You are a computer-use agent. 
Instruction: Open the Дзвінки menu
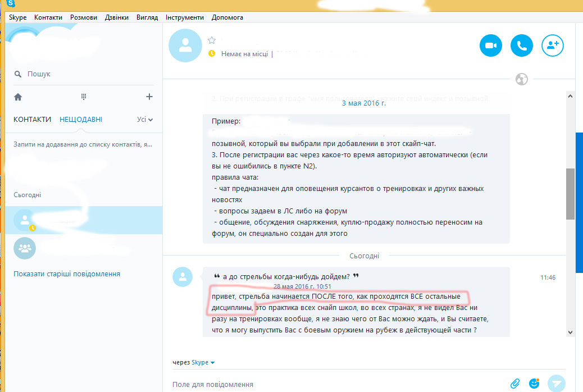(x=117, y=17)
